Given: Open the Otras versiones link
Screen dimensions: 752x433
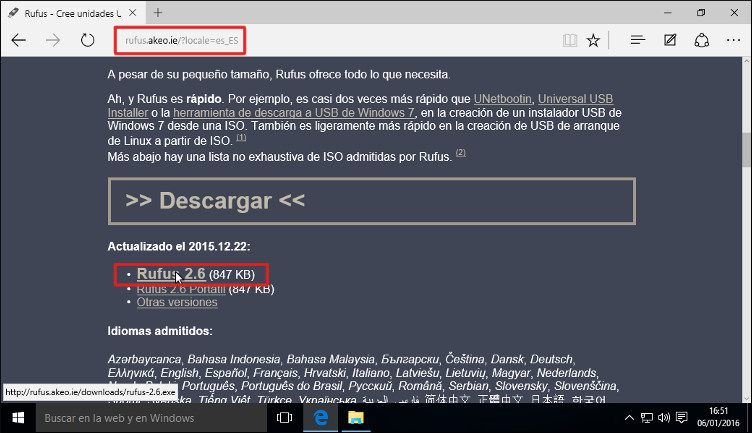Looking at the screenshot, I should click(177, 303).
